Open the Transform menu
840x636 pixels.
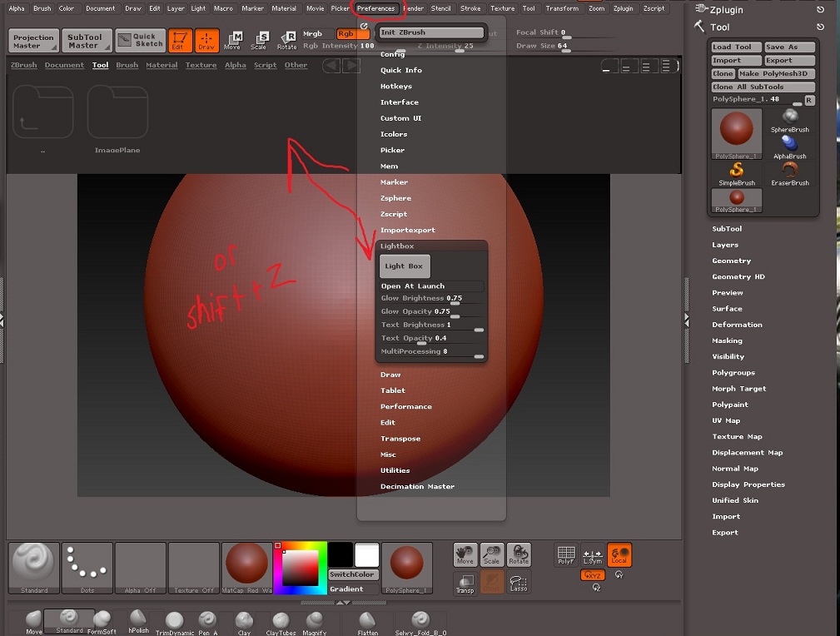(562, 8)
